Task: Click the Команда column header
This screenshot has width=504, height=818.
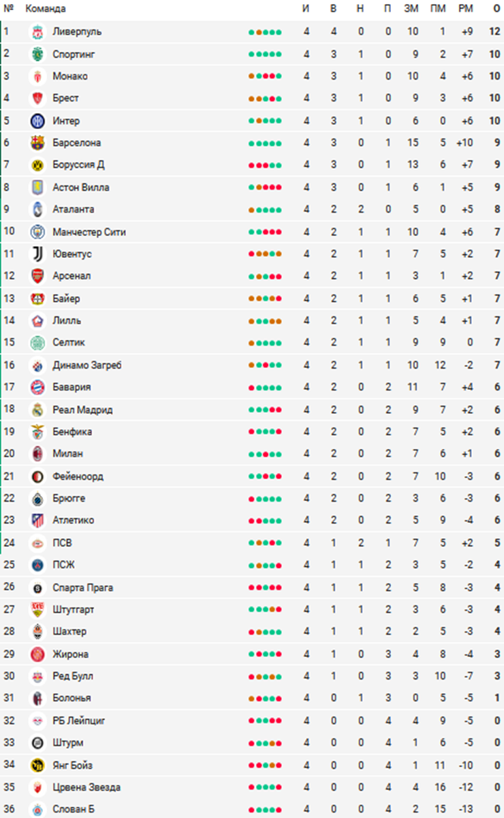Action: [46, 9]
